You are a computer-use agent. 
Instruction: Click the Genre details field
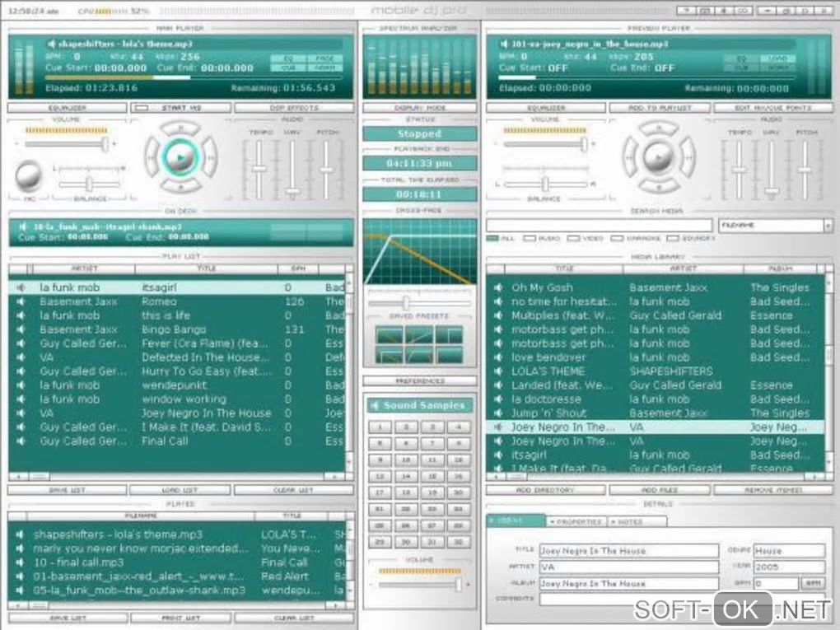point(789,551)
